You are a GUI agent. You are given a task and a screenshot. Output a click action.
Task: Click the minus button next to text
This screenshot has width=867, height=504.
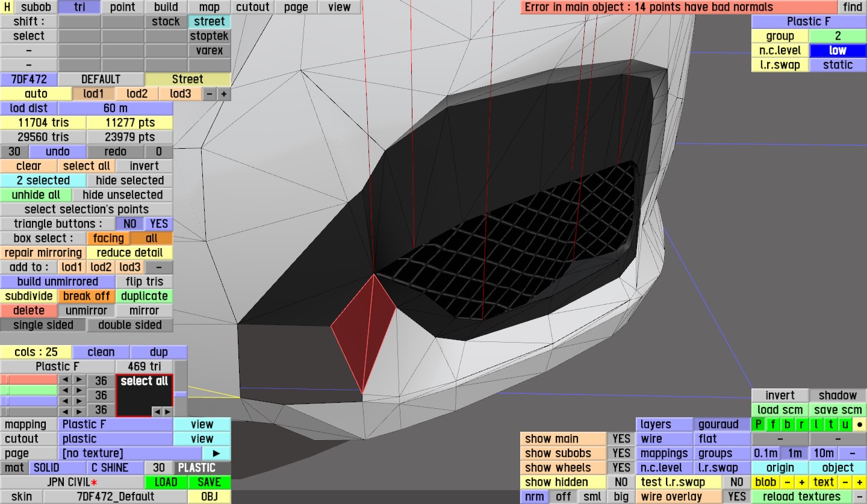pyautogui.click(x=845, y=482)
